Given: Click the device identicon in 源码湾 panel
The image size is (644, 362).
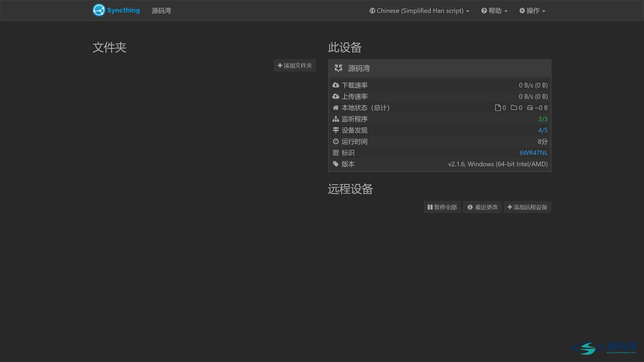Looking at the screenshot, I should point(339,68).
